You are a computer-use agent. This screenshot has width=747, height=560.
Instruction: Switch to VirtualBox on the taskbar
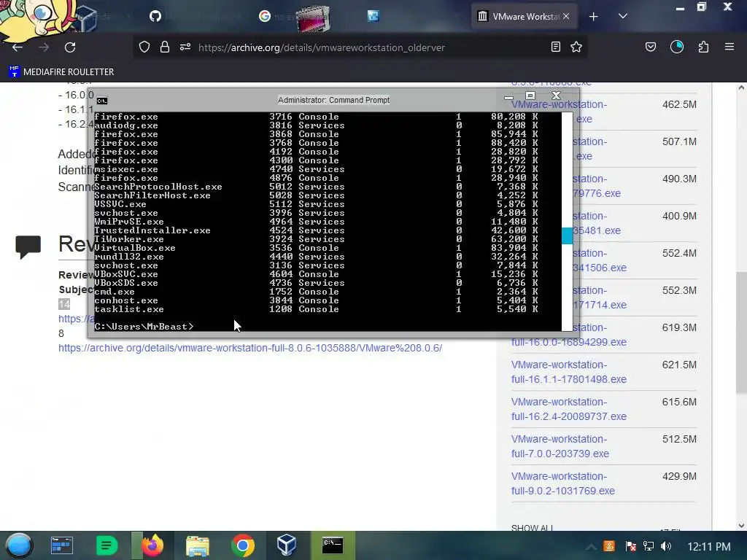pyautogui.click(x=287, y=545)
